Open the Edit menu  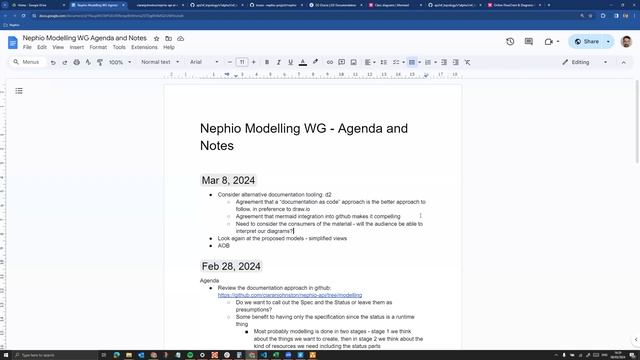coord(42,47)
